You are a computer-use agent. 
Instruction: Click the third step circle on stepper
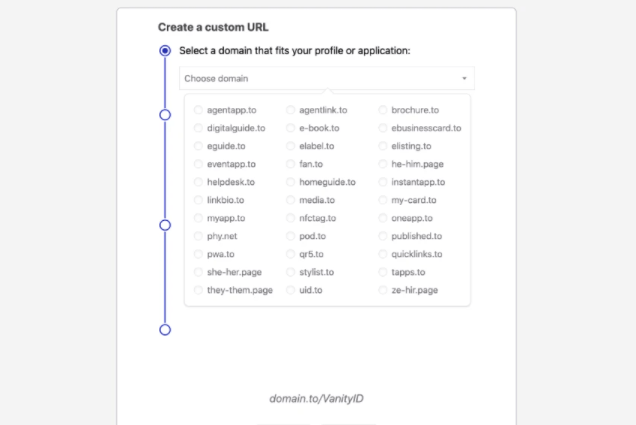tap(165, 225)
